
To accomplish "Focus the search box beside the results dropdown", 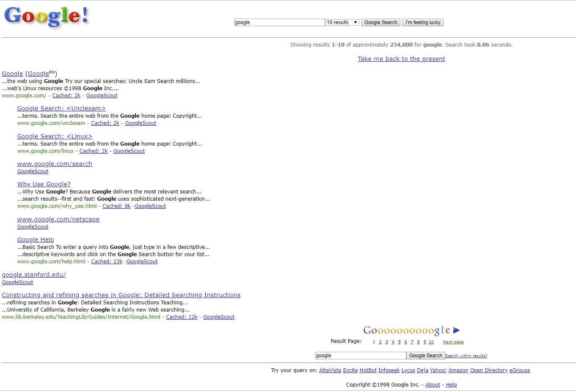I will [279, 22].
